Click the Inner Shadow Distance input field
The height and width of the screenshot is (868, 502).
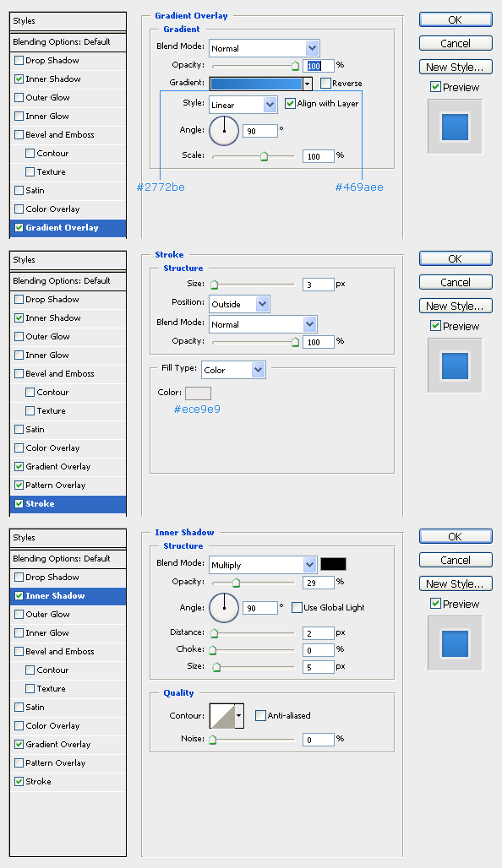coord(318,632)
